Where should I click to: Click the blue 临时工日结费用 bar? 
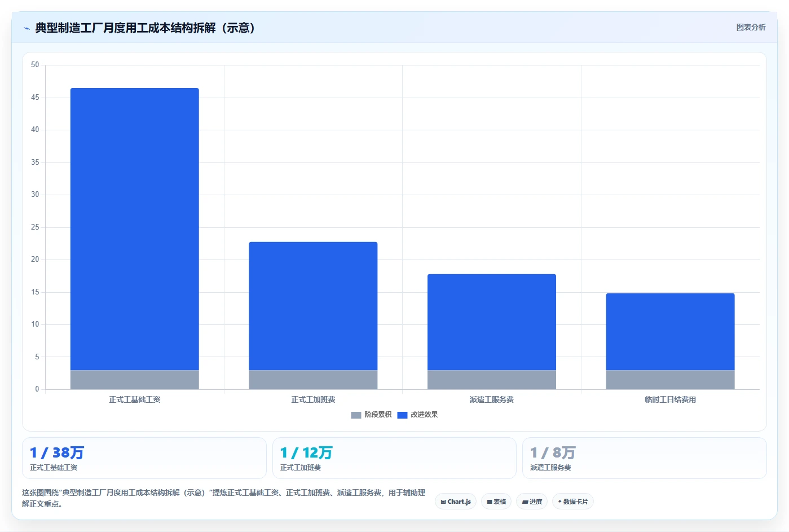[x=671, y=332]
